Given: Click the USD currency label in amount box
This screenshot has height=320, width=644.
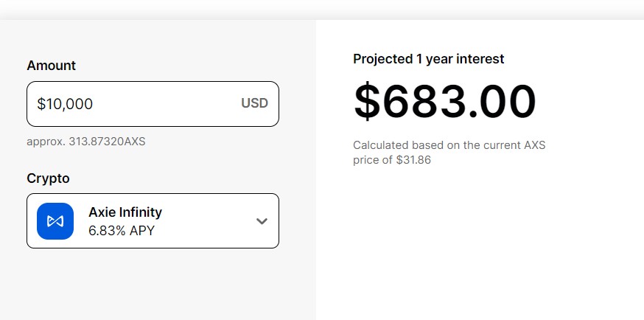Looking at the screenshot, I should [x=255, y=103].
